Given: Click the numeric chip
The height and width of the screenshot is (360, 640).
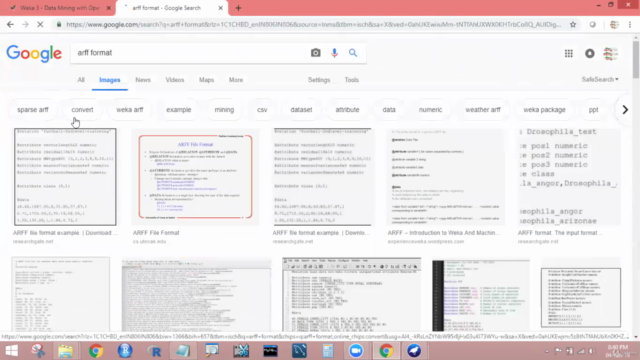Looking at the screenshot, I should click(431, 110).
